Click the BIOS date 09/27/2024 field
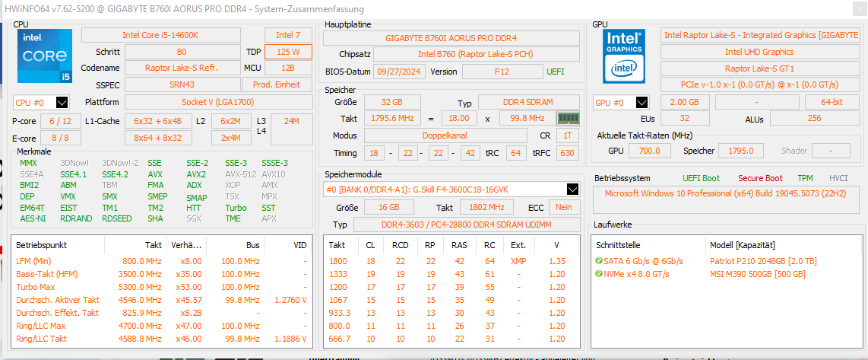The height and width of the screenshot is (360, 868). (401, 72)
